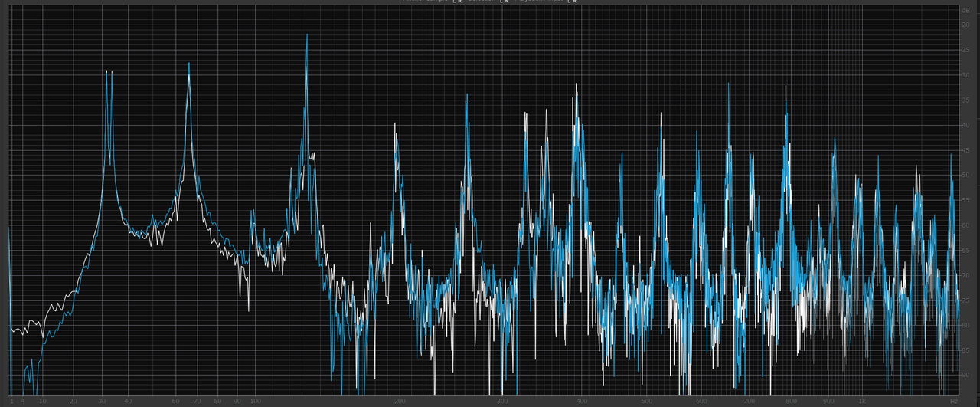The width and height of the screenshot is (980, 407).
Task: Click the 900 Hz frequency axis label
Action: (829, 401)
